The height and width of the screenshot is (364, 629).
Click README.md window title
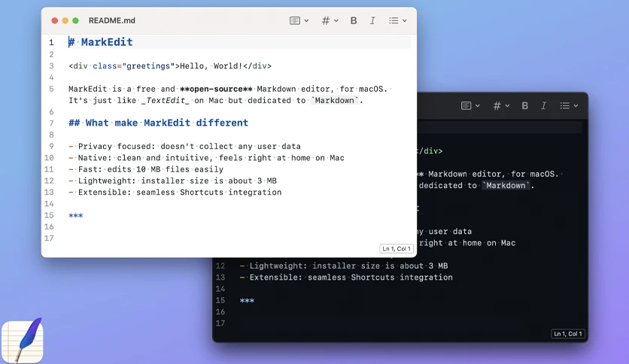112,20
